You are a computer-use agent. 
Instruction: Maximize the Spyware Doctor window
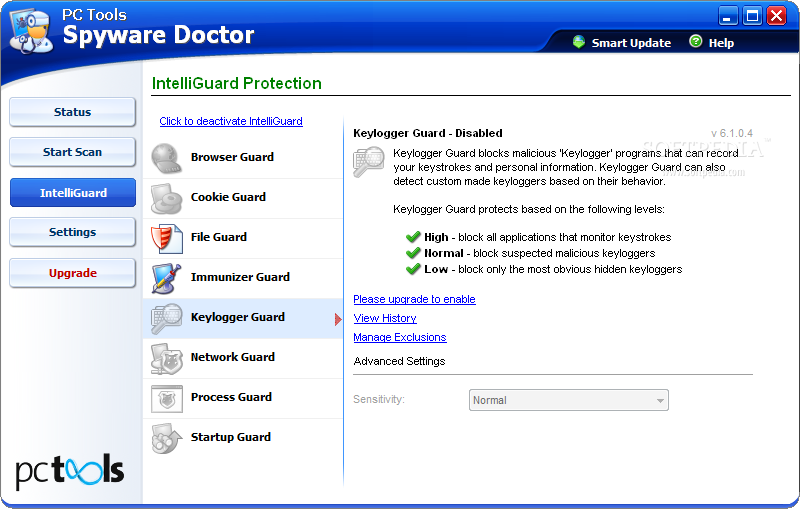pos(752,16)
